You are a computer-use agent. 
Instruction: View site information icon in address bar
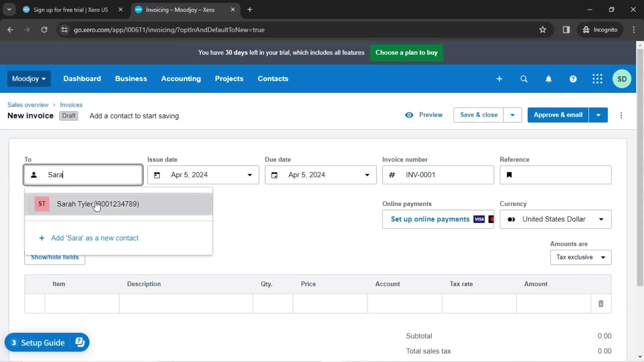click(x=64, y=30)
